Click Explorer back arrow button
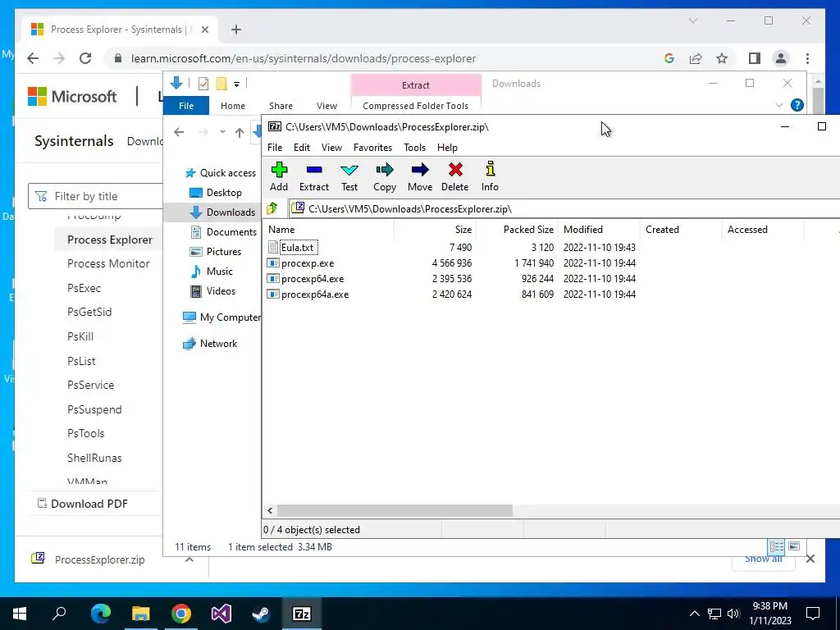 [x=179, y=132]
